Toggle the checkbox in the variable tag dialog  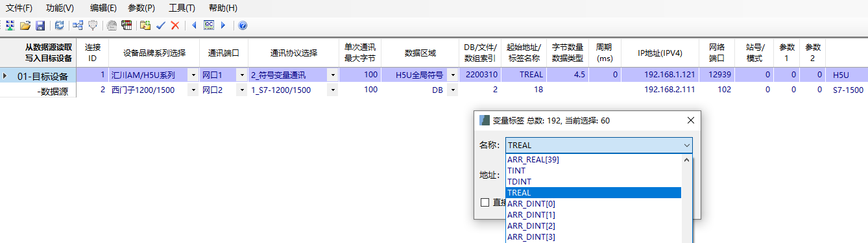tap(485, 202)
